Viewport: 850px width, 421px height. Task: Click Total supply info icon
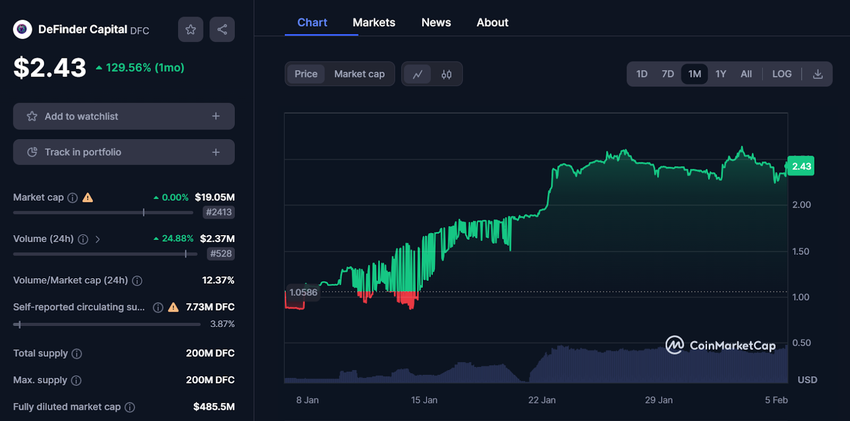click(77, 354)
